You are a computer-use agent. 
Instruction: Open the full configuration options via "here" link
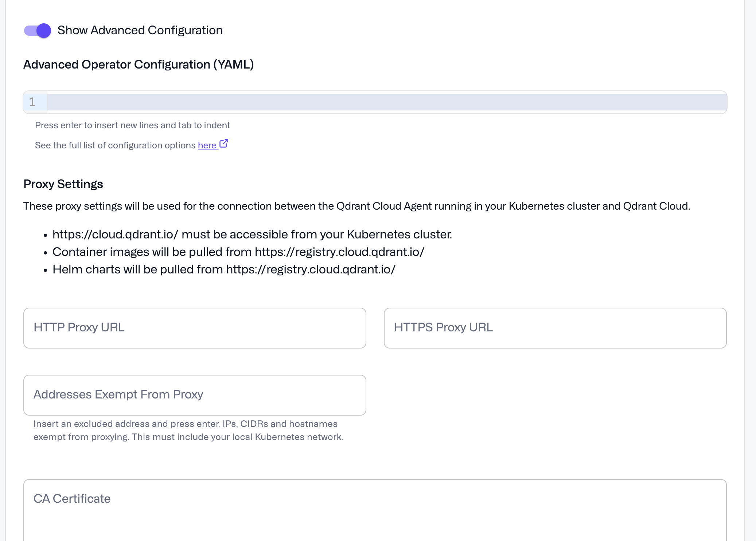[206, 145]
